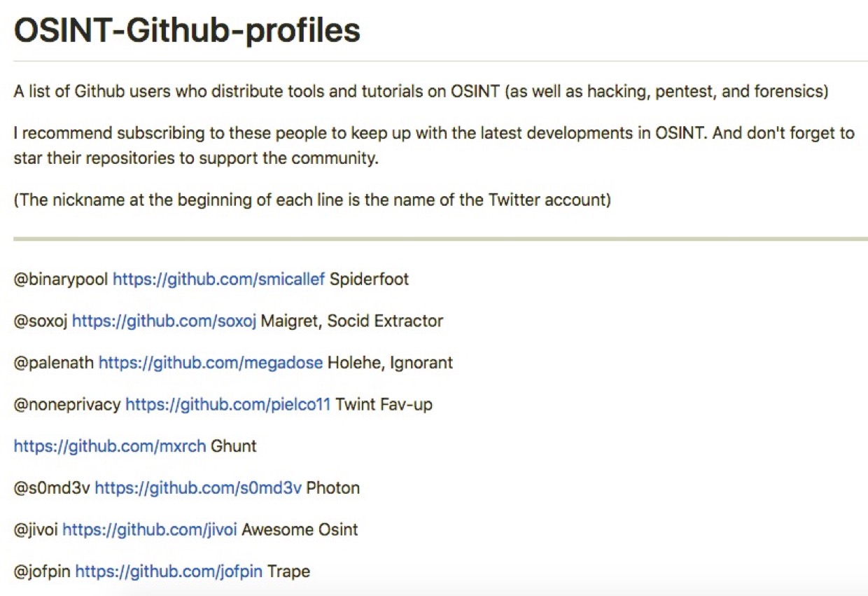Viewport: 868px width, 596px height.
Task: Open the jofpin GitHub profile link
Action: [x=169, y=571]
